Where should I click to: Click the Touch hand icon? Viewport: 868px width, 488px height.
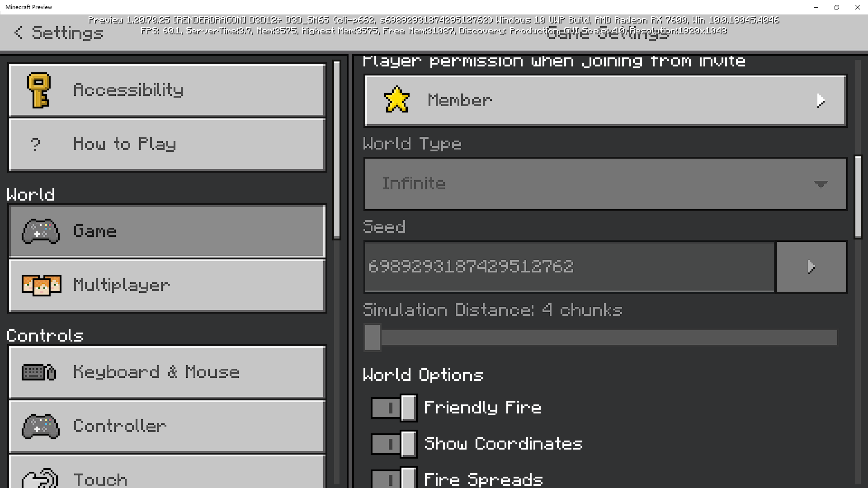(41, 478)
